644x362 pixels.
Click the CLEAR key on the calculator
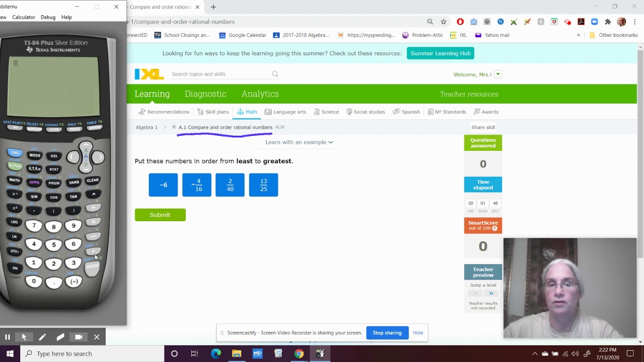pos(93,180)
